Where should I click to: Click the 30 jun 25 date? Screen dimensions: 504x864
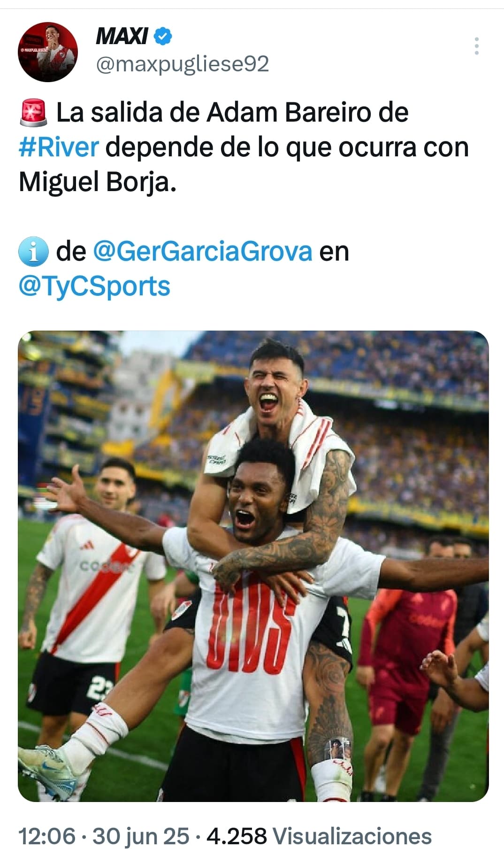[x=141, y=836]
